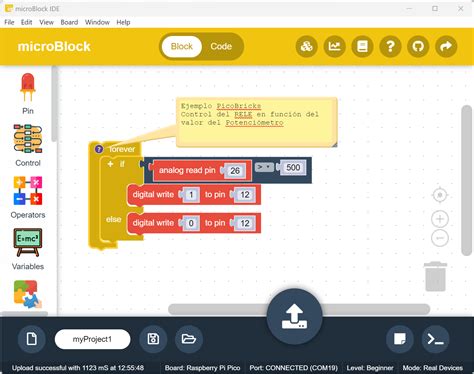
Task: Open the File menu
Action: click(9, 22)
